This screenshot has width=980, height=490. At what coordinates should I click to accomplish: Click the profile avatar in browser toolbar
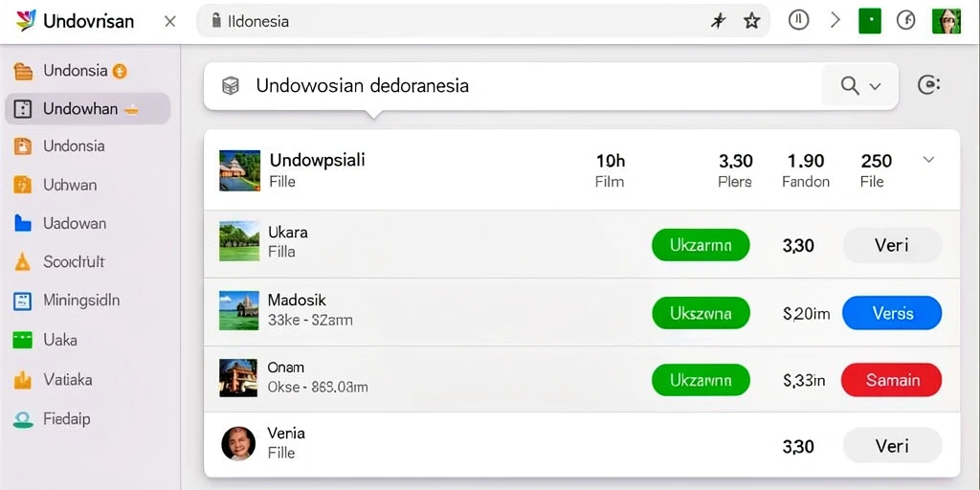click(947, 21)
